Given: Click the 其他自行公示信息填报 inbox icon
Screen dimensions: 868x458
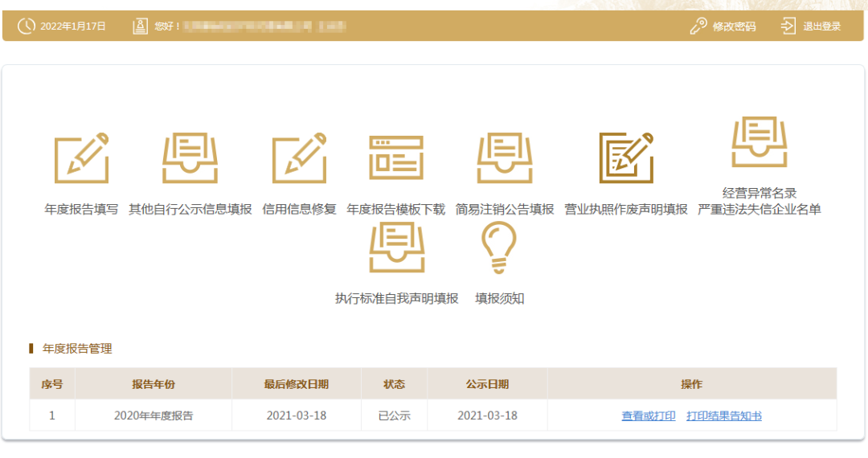Looking at the screenshot, I should (x=190, y=158).
